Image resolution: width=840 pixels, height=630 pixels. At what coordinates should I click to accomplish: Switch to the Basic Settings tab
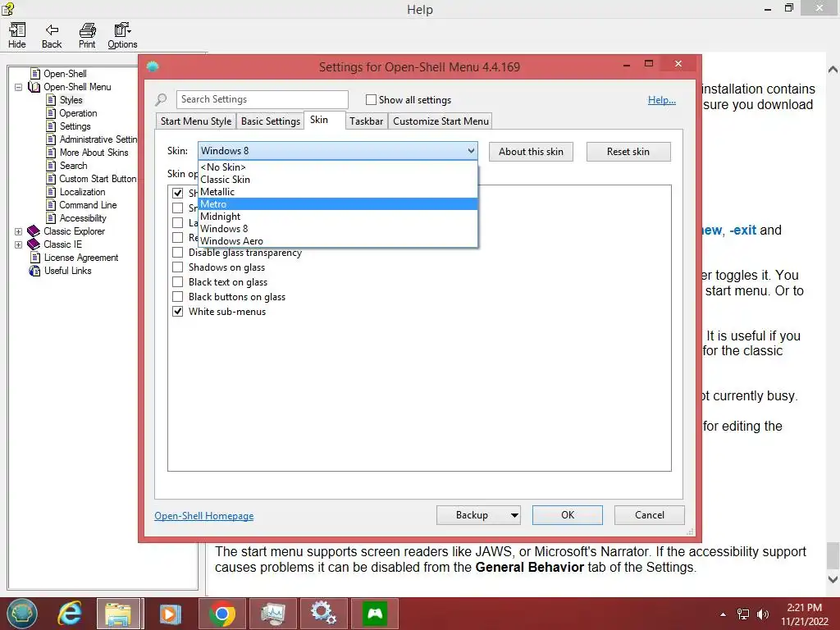[271, 121]
